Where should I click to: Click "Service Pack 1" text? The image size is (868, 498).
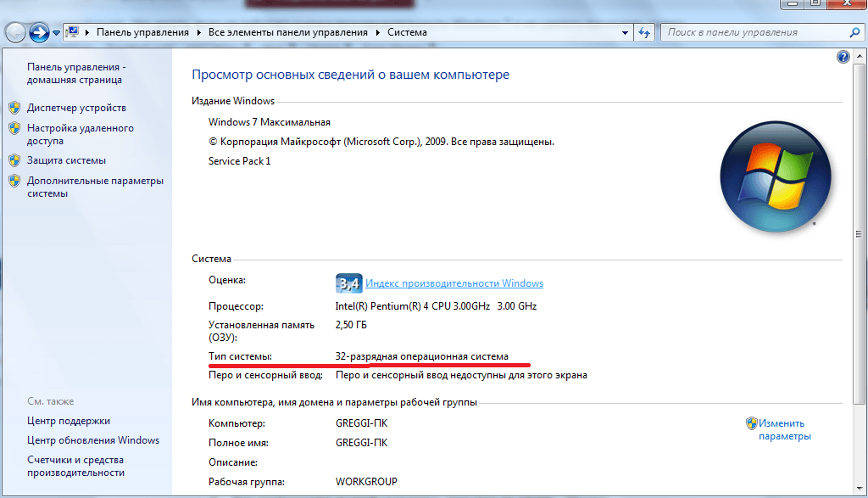coord(239,161)
